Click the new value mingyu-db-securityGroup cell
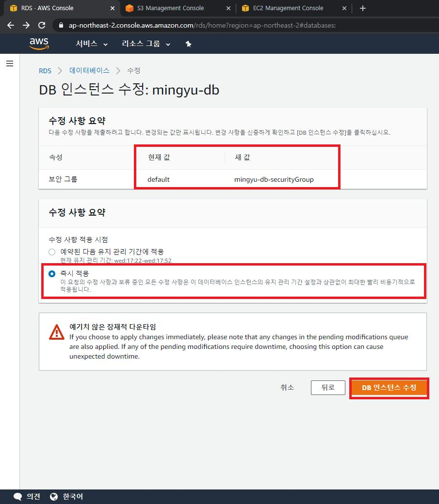The width and height of the screenshot is (439, 504). [x=274, y=179]
